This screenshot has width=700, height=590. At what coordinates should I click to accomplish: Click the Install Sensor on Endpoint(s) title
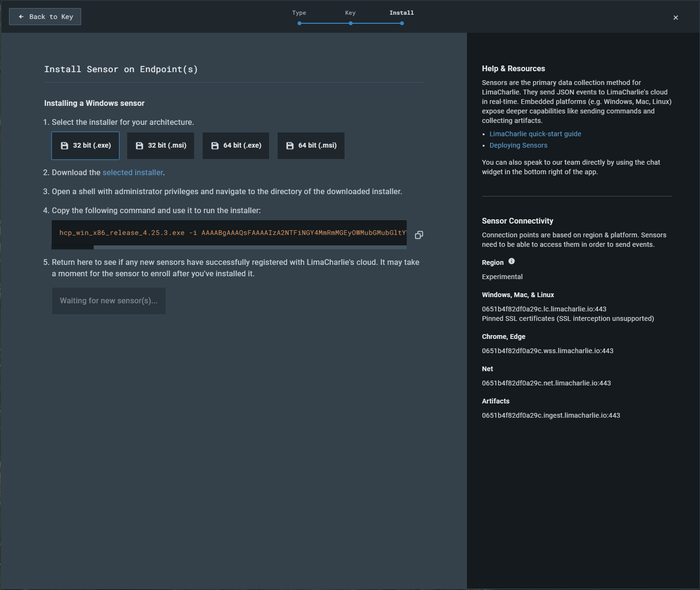pos(121,69)
